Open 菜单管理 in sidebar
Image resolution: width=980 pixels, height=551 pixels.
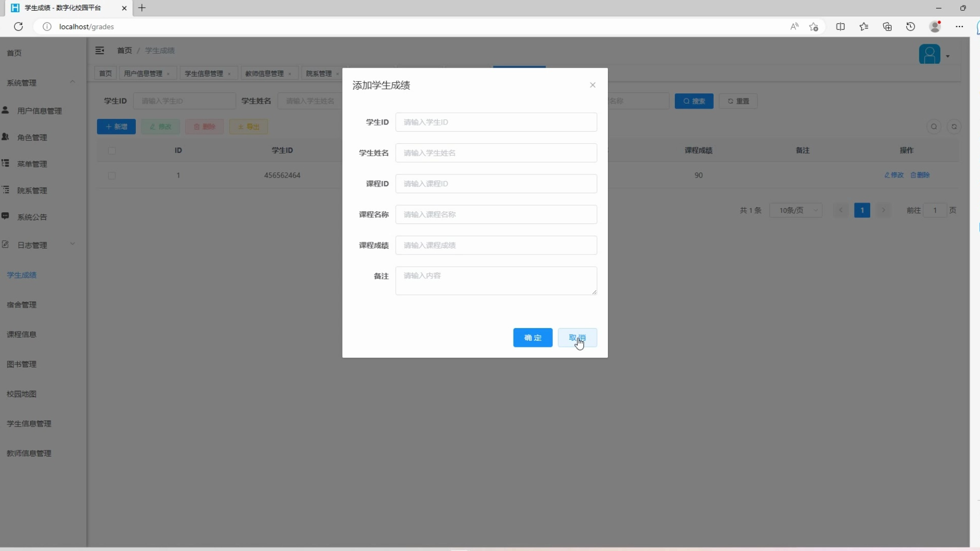(32, 164)
